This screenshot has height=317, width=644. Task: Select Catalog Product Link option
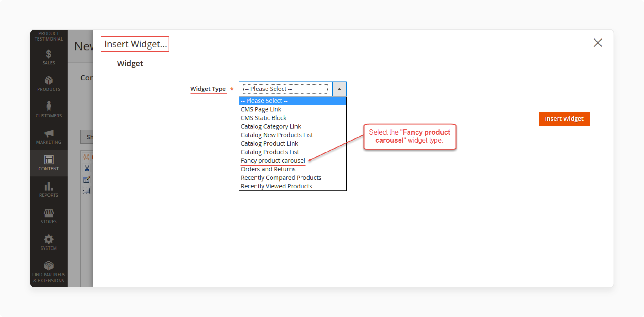click(x=293, y=143)
